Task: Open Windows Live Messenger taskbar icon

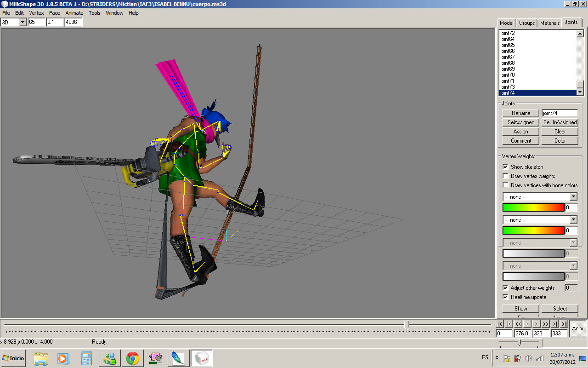Action: [x=110, y=358]
